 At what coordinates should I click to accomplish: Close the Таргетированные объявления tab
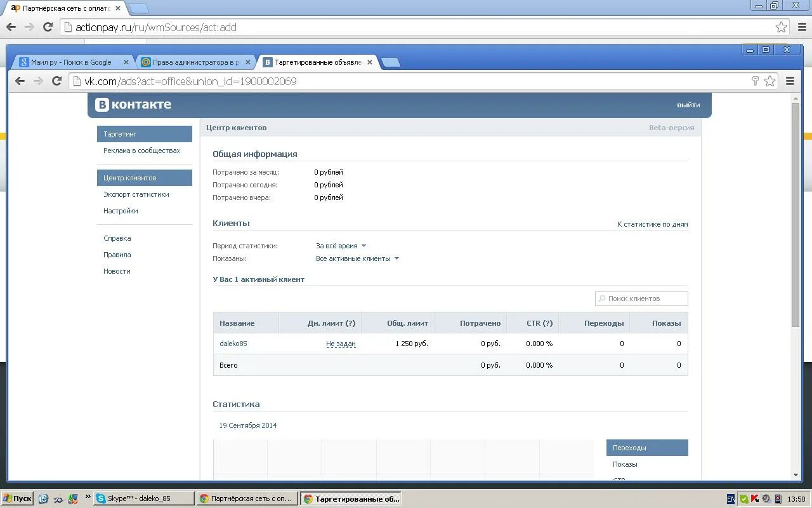[x=369, y=62]
